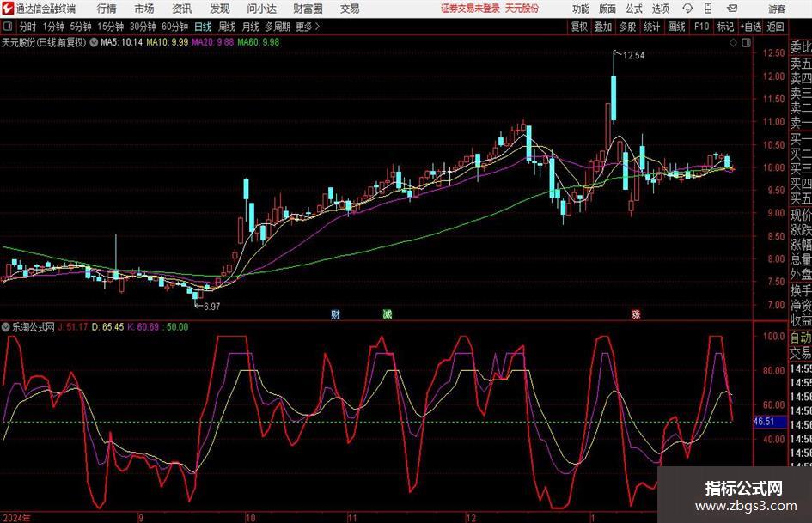This screenshot has width=812, height=523.
Task: Click the 统计 statistics toolbar button
Action: coord(651,27)
